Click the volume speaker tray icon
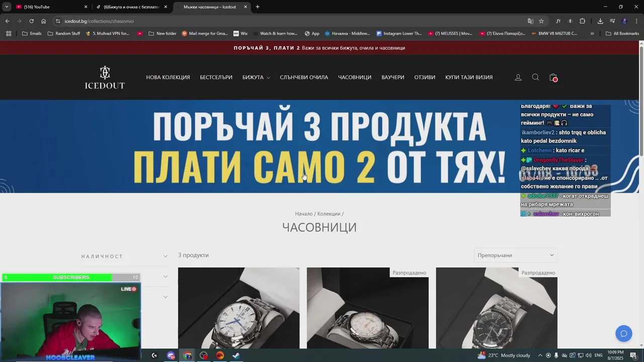 (588, 355)
